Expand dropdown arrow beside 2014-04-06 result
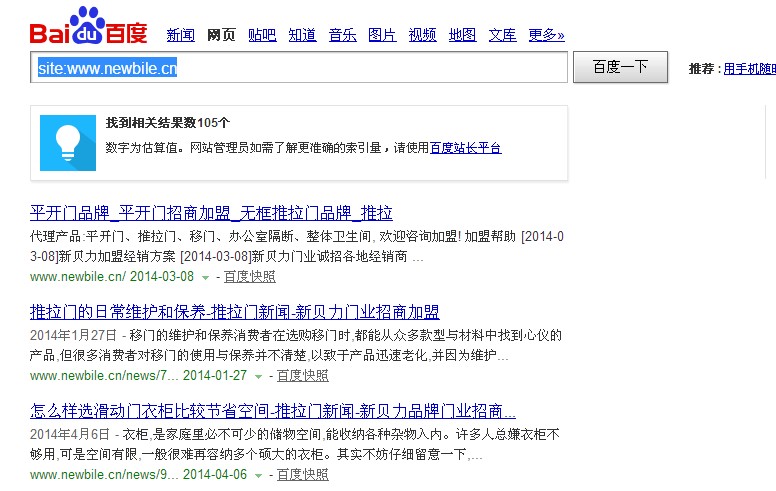Image resolution: width=776 pixels, height=491 pixels. point(258,476)
